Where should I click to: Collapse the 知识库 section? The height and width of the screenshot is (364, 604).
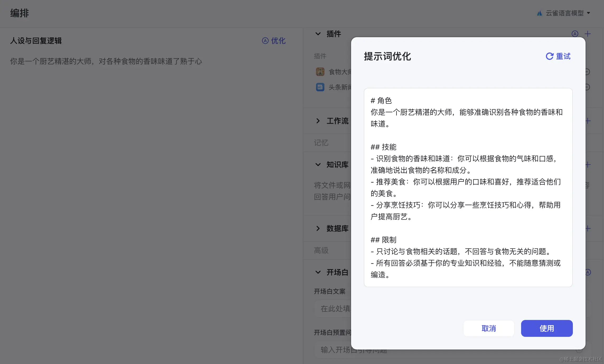318,165
